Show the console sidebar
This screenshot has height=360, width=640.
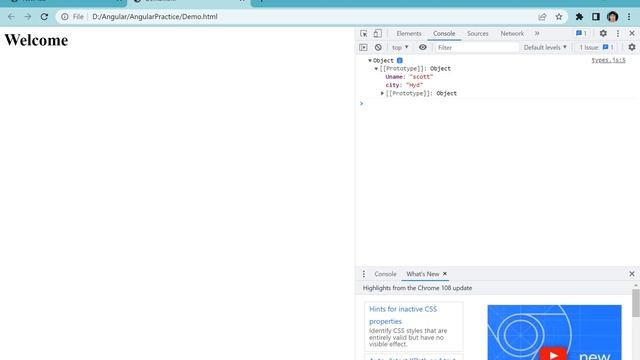coord(363,47)
